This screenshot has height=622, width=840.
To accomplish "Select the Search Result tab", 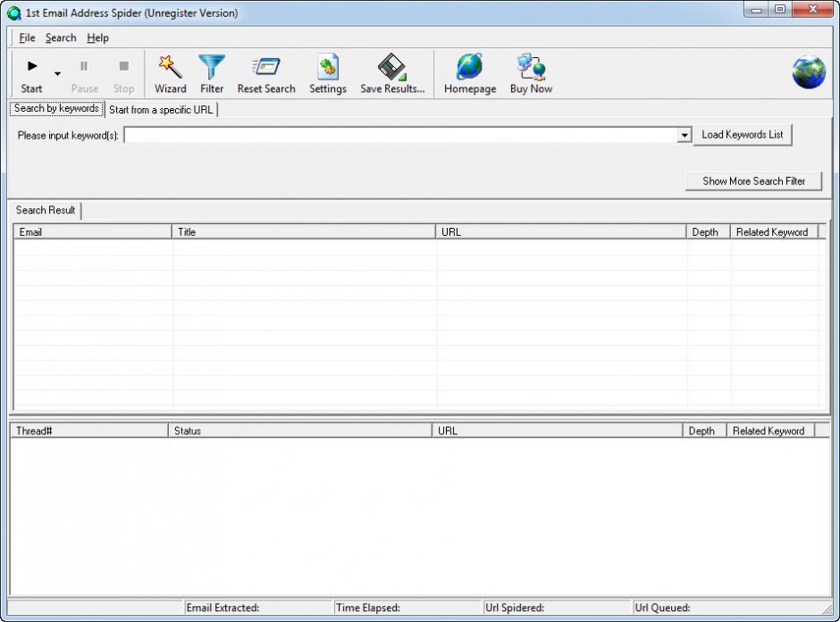I will coord(46,210).
